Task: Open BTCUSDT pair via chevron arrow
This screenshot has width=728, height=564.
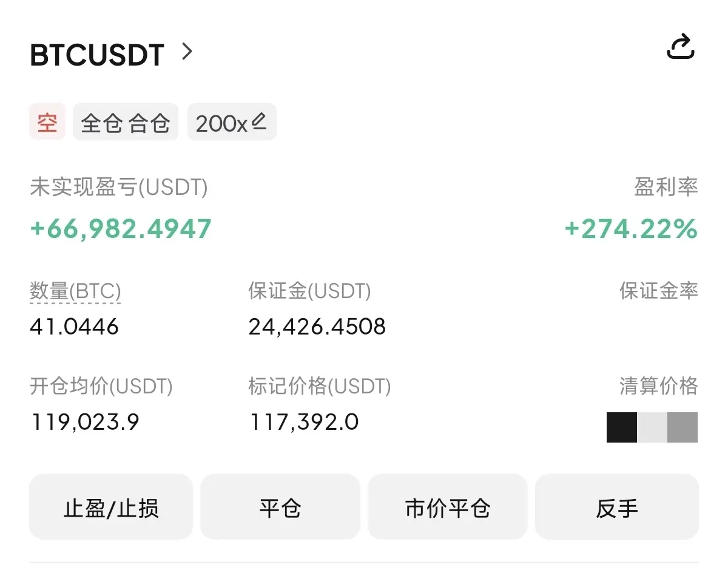Action: pos(187,52)
